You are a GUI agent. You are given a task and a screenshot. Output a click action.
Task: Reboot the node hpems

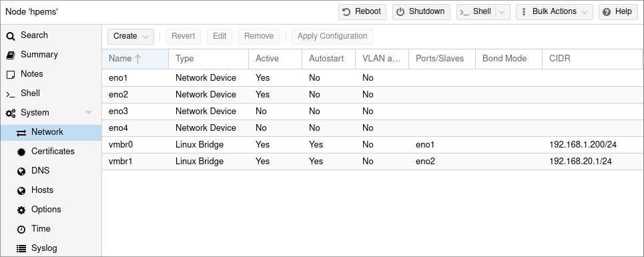(x=362, y=12)
